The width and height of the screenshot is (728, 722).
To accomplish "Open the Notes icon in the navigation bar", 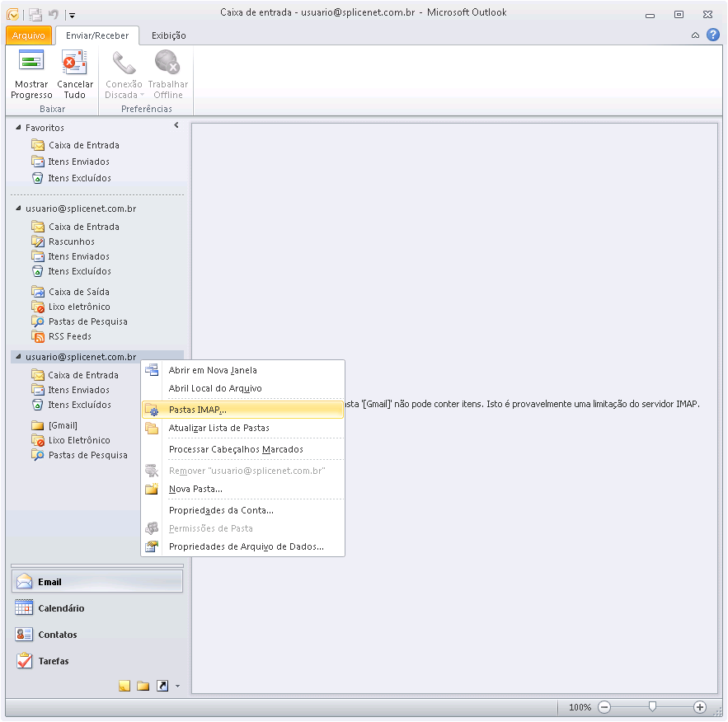I will coord(124,686).
